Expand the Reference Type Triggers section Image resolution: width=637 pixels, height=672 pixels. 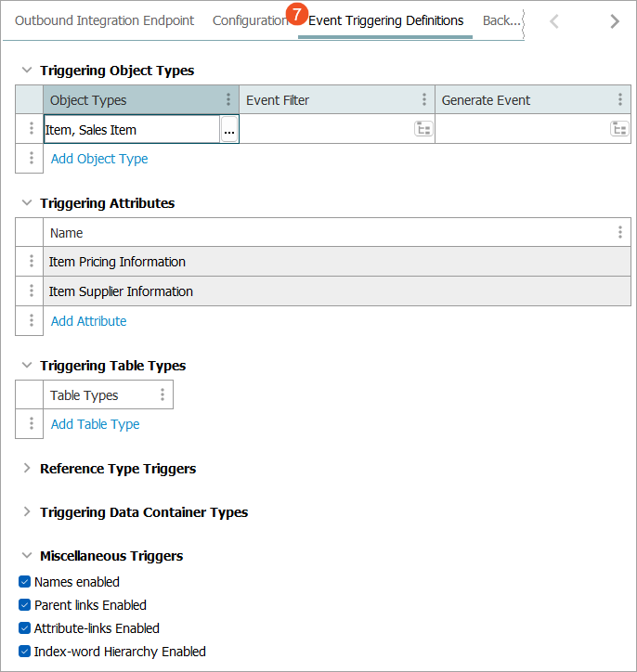click(27, 469)
